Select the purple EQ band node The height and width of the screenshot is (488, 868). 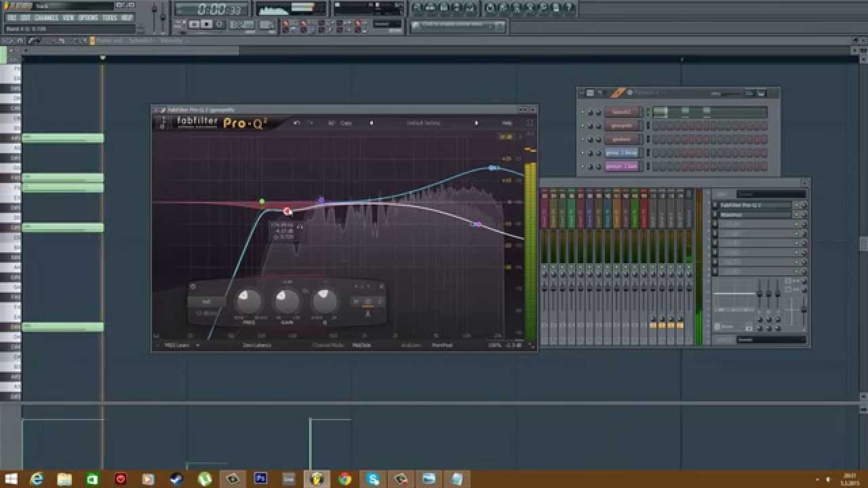(321, 200)
